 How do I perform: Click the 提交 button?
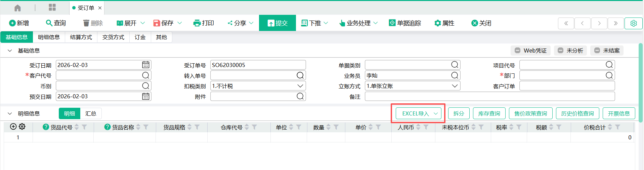277,23
